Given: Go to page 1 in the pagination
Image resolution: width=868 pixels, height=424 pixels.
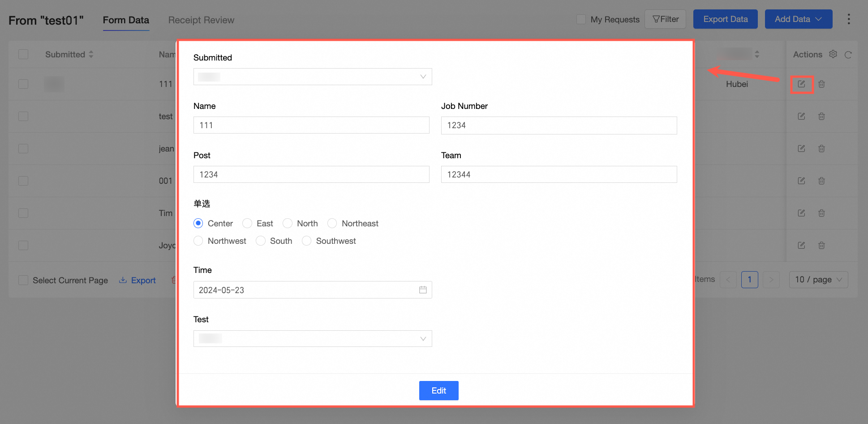Looking at the screenshot, I should (x=750, y=280).
